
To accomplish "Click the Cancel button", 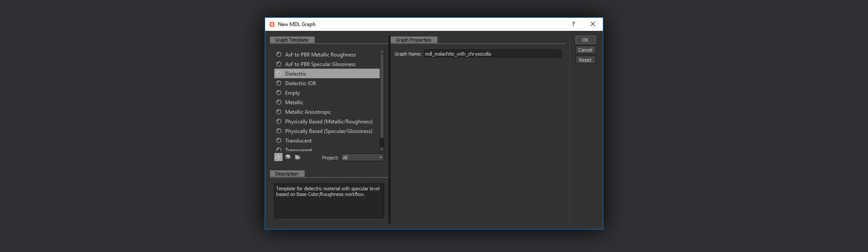I will 585,50.
